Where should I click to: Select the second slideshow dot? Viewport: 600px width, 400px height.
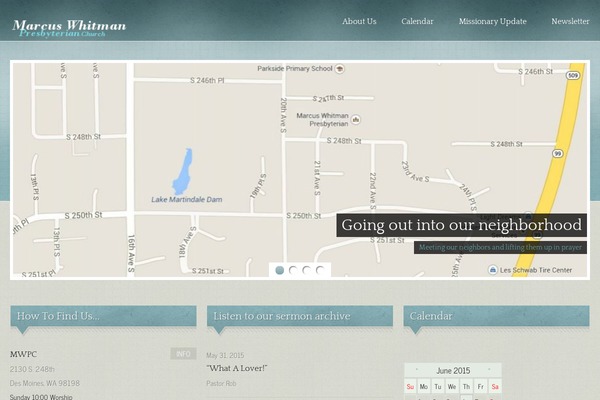tap(293, 270)
